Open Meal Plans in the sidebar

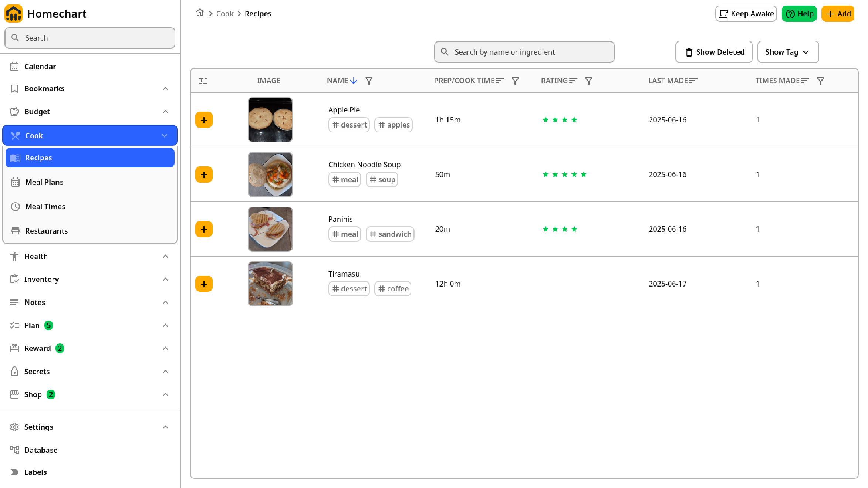pos(90,182)
